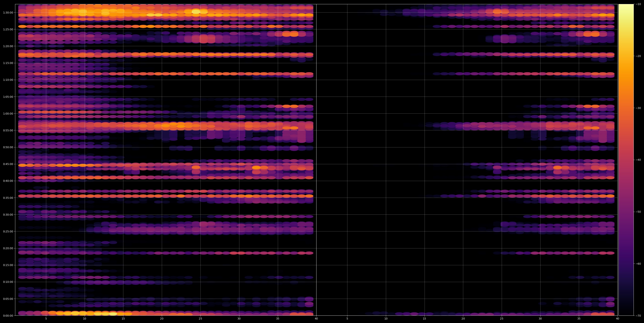
Task: Select x-axis label 10 under the right heatmap
Action: point(386,319)
